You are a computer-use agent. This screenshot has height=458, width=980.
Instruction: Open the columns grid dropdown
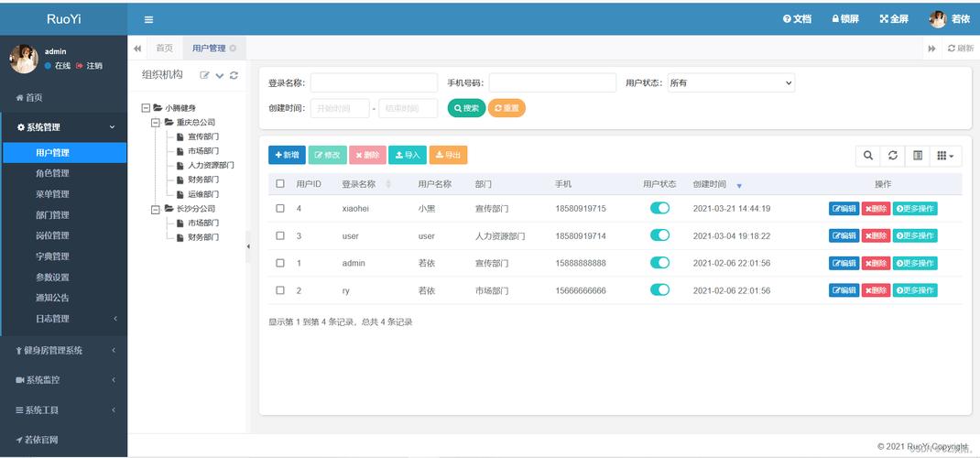(x=946, y=156)
